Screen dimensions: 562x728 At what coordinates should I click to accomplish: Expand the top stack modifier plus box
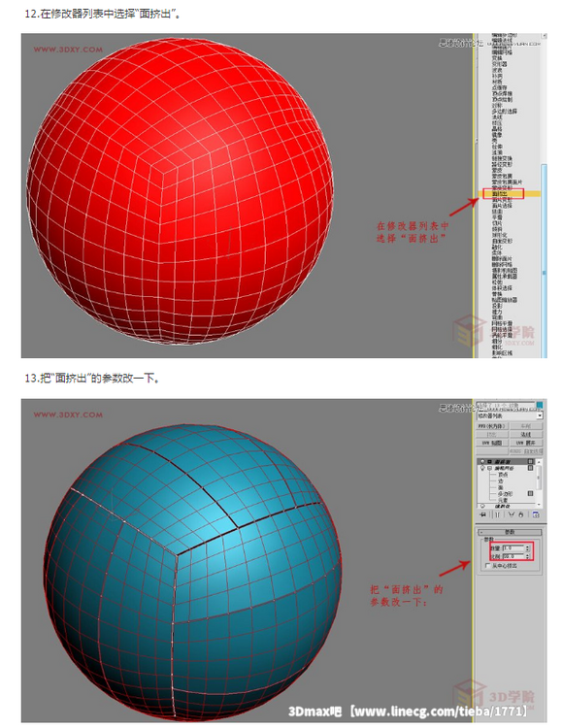click(489, 461)
